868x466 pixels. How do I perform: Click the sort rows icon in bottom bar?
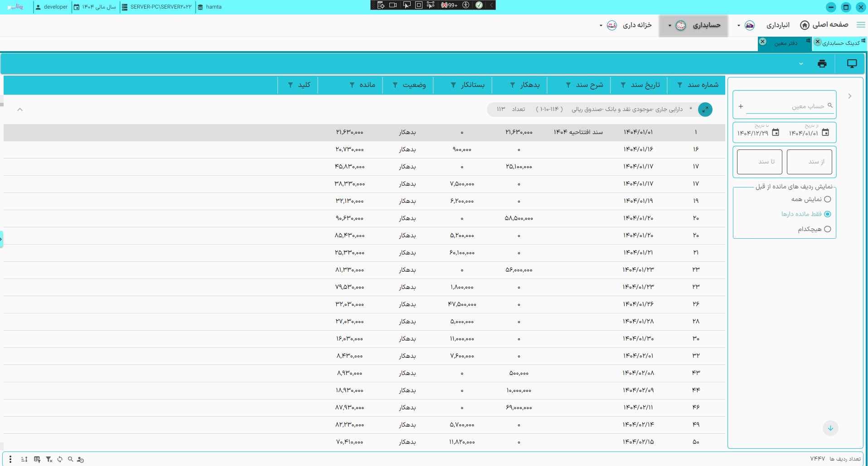pos(24,459)
